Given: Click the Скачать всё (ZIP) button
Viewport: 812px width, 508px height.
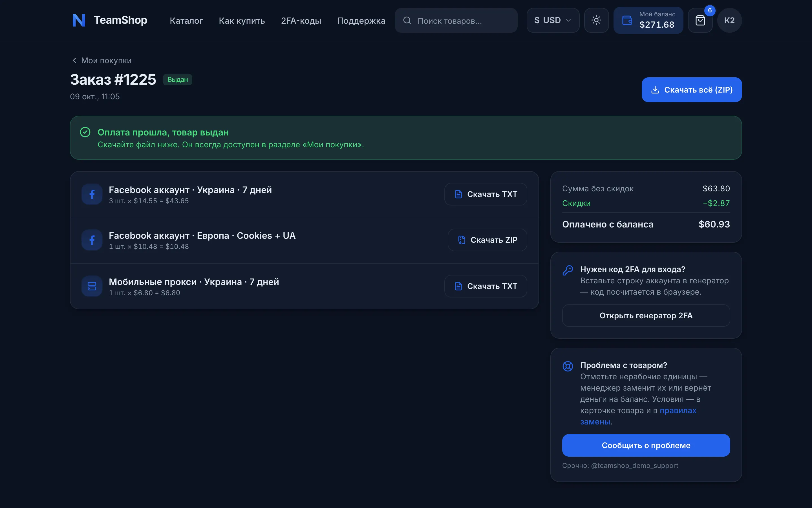Looking at the screenshot, I should pos(692,90).
